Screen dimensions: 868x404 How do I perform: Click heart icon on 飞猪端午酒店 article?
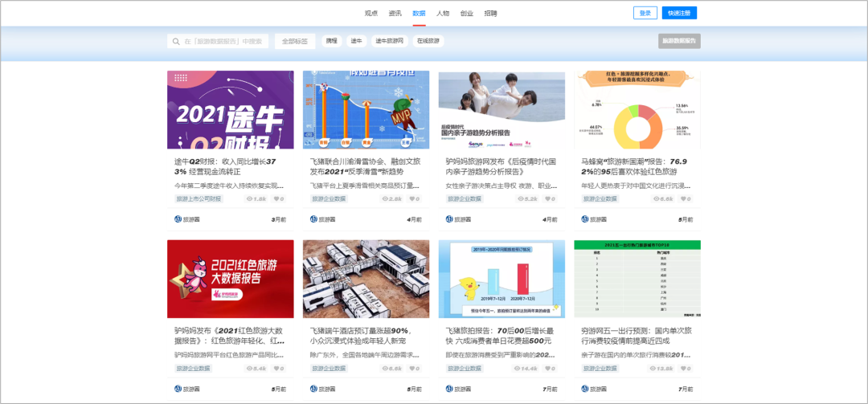[x=411, y=368]
